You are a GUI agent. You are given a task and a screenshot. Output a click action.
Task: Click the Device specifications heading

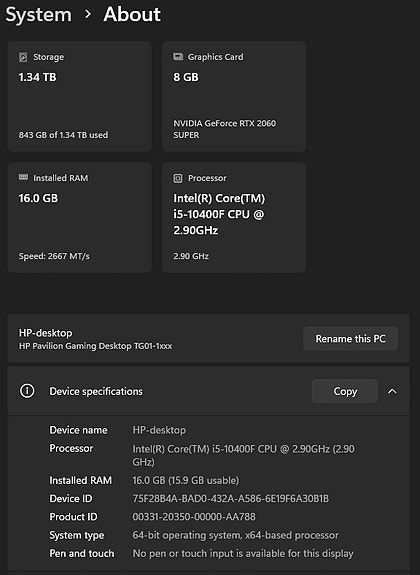[96, 391]
